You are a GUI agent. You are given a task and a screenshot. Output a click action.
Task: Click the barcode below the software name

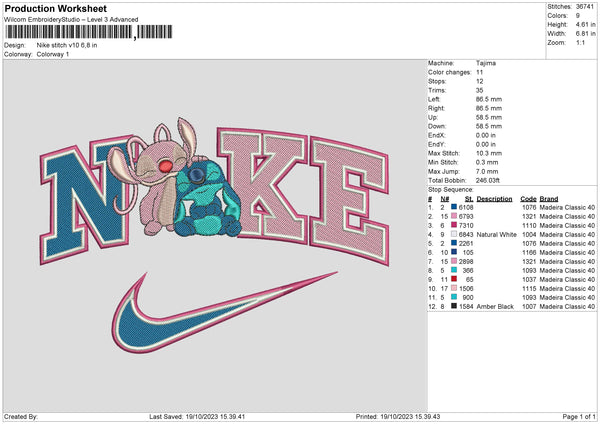coord(89,32)
